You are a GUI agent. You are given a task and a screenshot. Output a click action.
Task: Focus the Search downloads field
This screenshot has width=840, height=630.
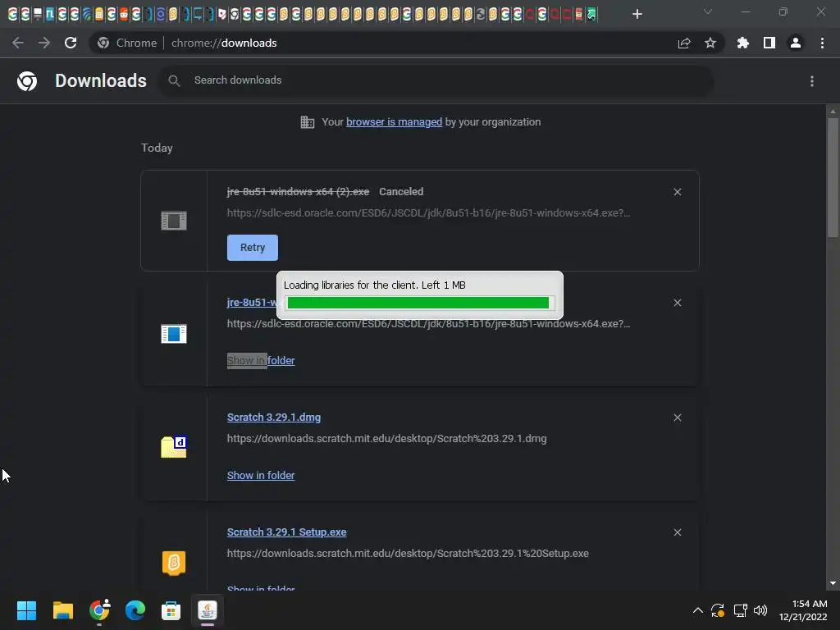click(x=436, y=80)
